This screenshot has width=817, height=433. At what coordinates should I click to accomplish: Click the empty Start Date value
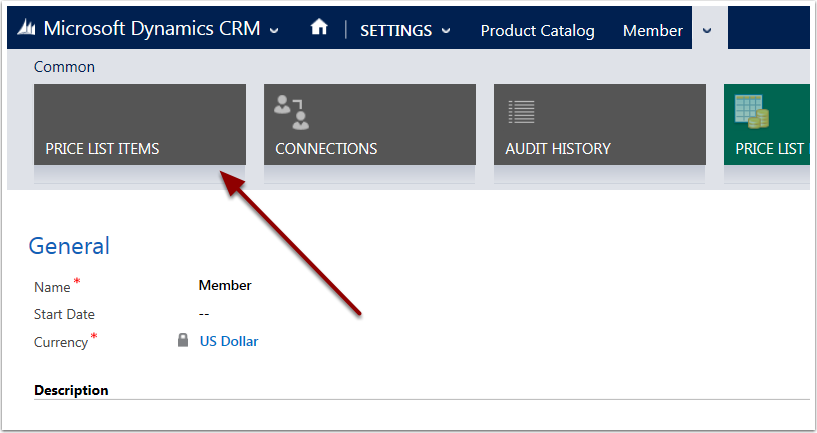coord(204,314)
